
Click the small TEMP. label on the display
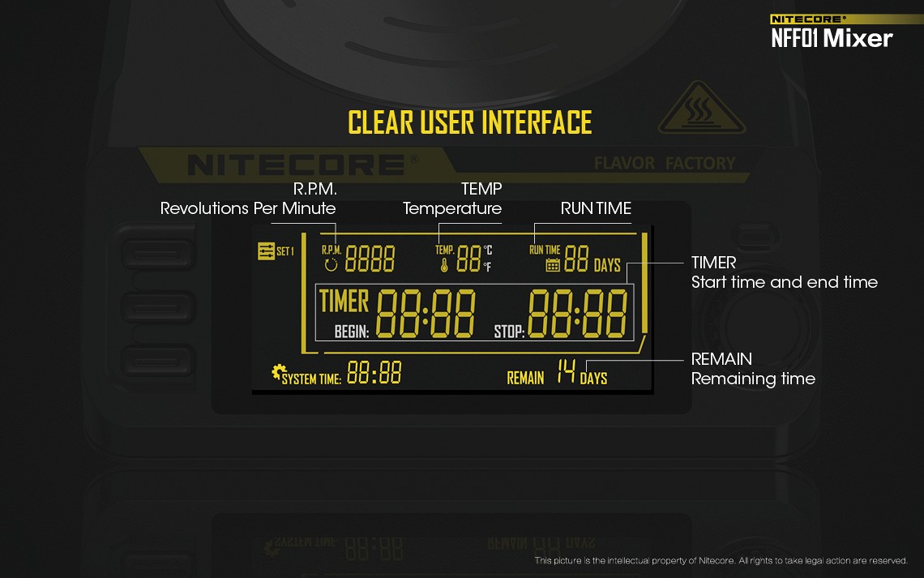click(x=445, y=250)
